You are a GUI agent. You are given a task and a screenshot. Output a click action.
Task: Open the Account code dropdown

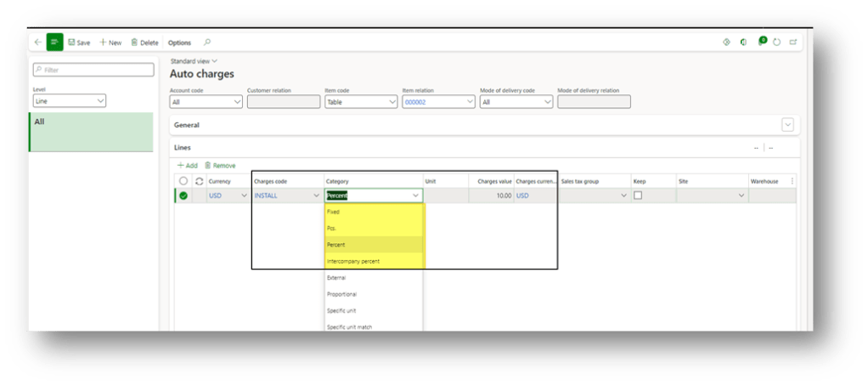206,102
